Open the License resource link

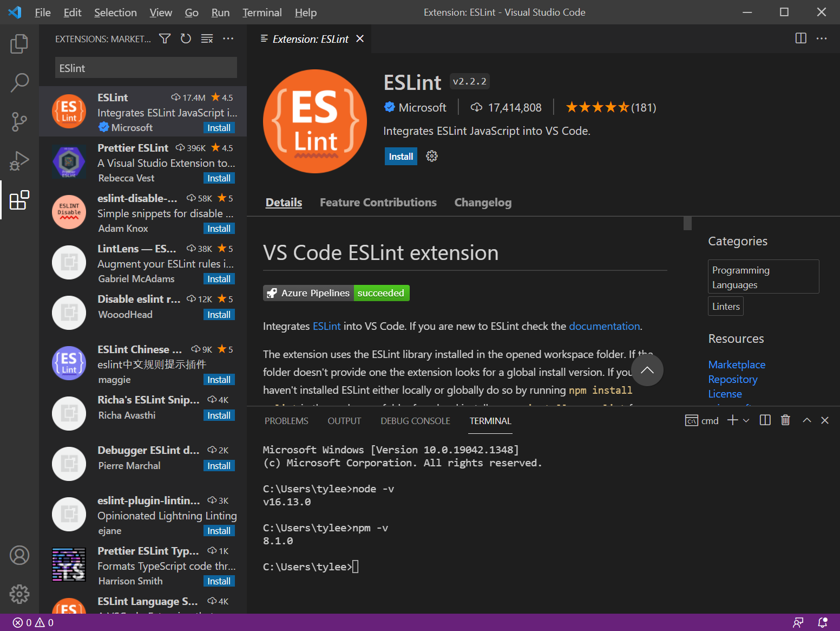point(725,394)
